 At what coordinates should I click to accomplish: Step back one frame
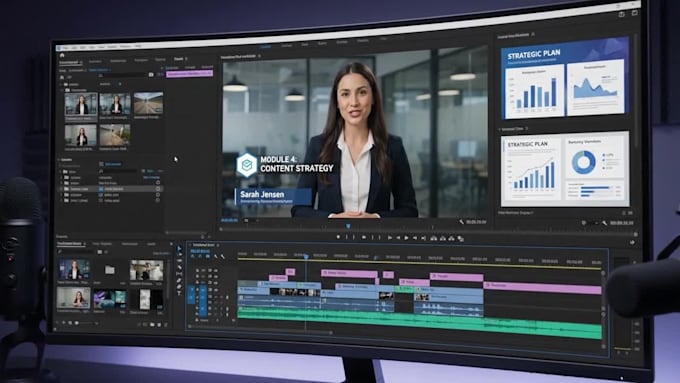tap(398, 238)
